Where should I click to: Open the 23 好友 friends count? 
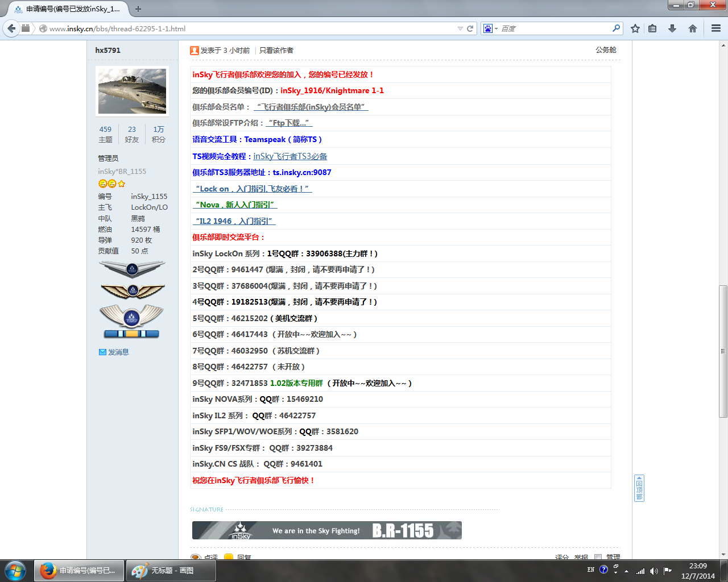coord(132,134)
